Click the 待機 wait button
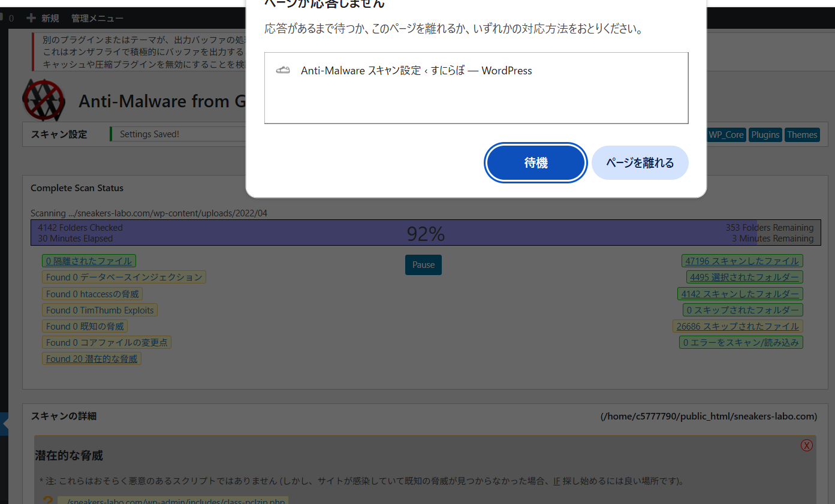 pyautogui.click(x=535, y=162)
